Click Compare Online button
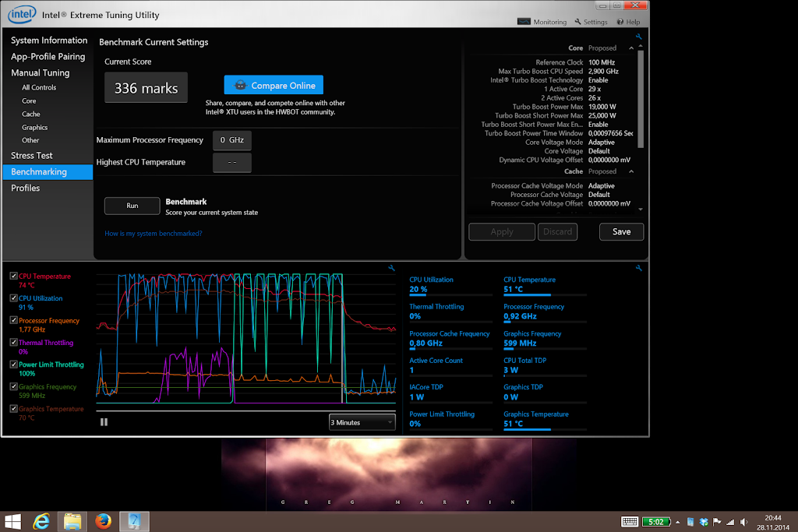798x532 pixels. (x=274, y=85)
